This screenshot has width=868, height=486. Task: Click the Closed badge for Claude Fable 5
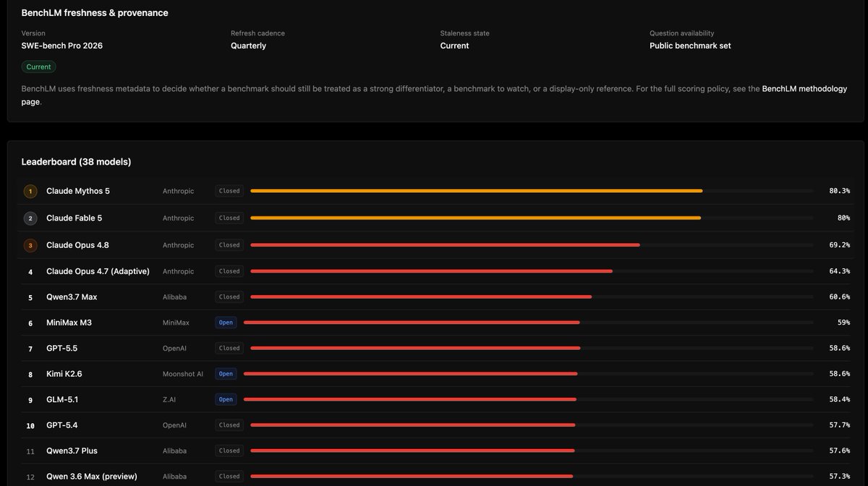tap(229, 218)
